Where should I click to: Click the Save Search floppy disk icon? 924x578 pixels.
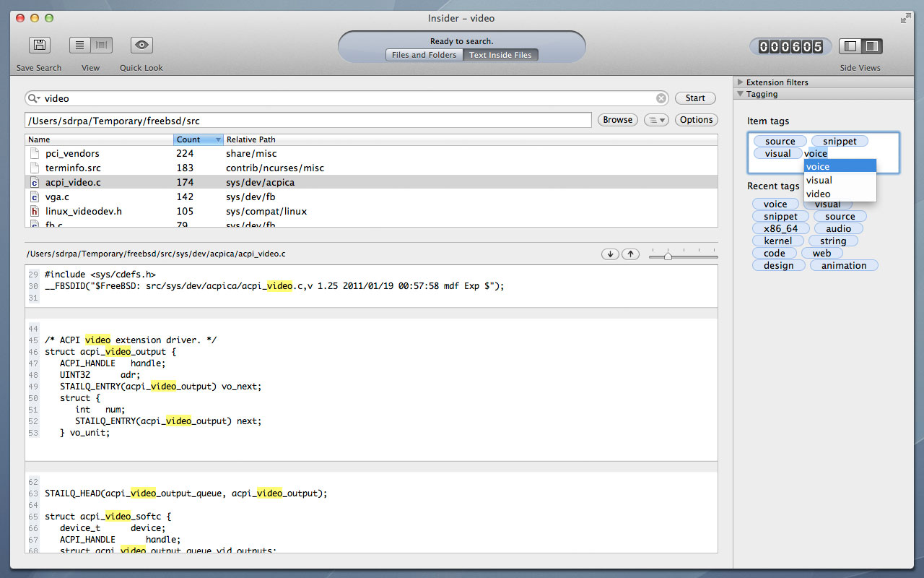click(40, 45)
